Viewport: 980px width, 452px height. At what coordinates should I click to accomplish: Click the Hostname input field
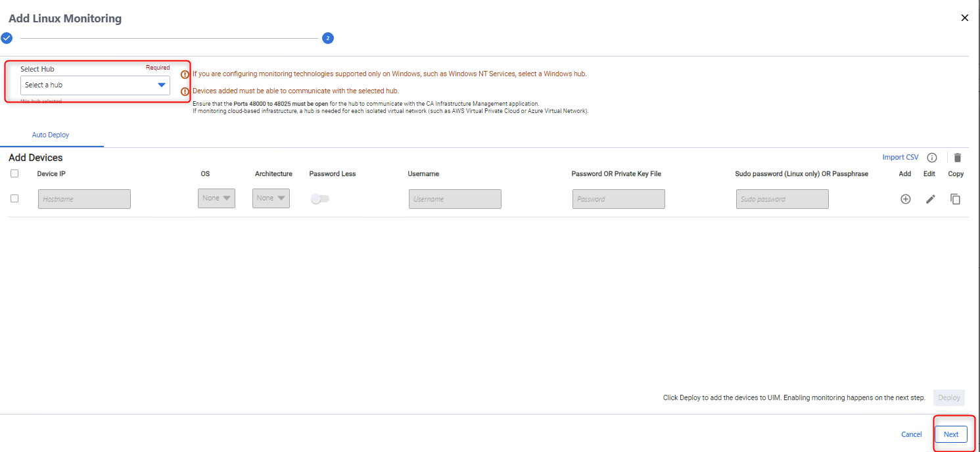(x=84, y=199)
